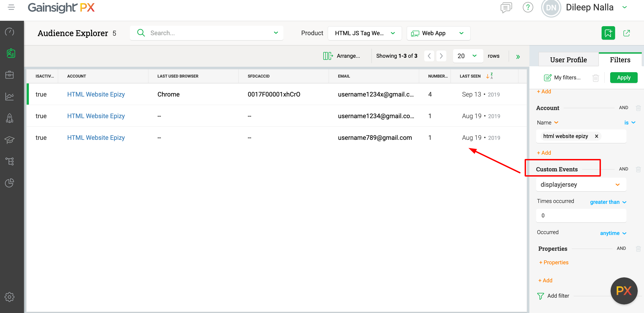
Task: Open My filters saved list
Action: 562,78
